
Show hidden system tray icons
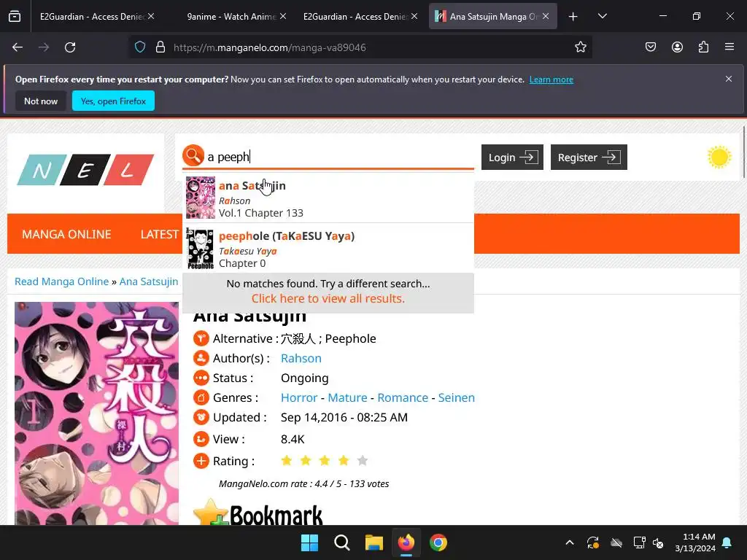pyautogui.click(x=569, y=542)
